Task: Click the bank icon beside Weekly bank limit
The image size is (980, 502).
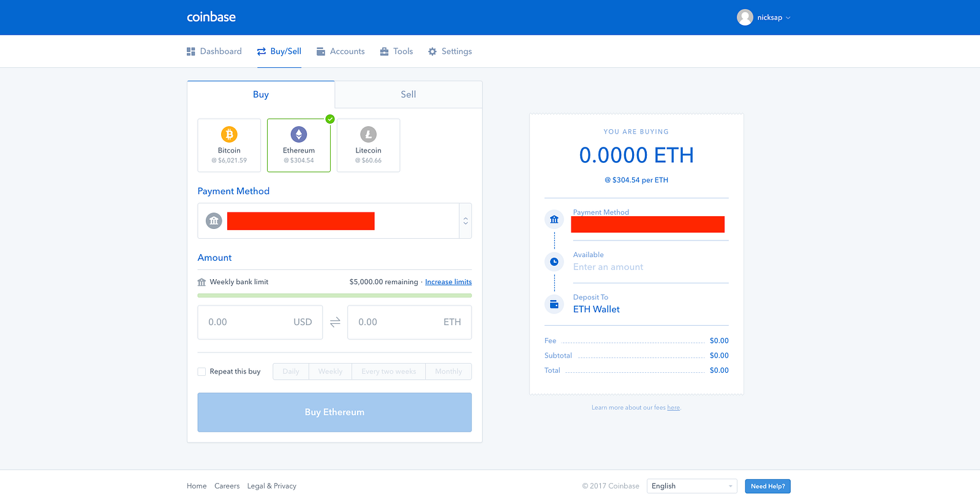Action: tap(202, 282)
